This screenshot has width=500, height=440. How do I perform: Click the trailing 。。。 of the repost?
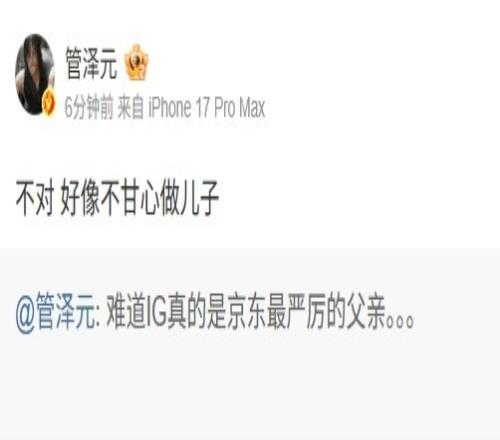pyautogui.click(x=400, y=322)
